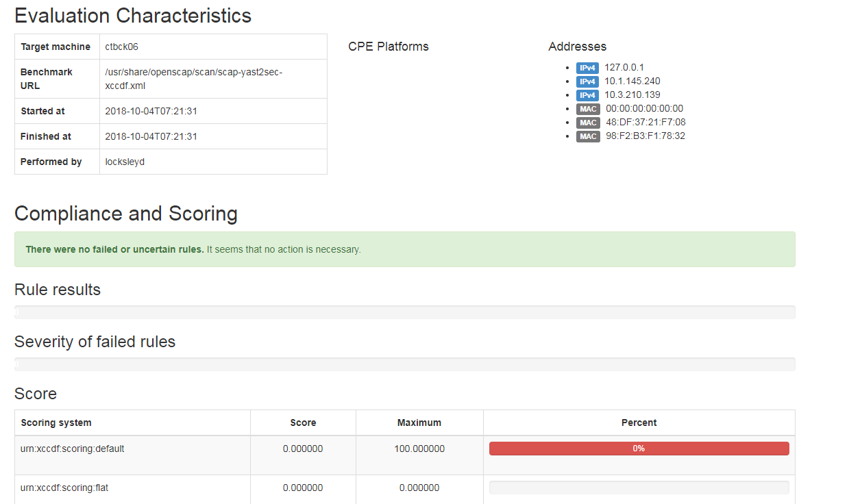This screenshot has height=504, width=849.
Task: Click the empty Rule results bar
Action: click(404, 312)
